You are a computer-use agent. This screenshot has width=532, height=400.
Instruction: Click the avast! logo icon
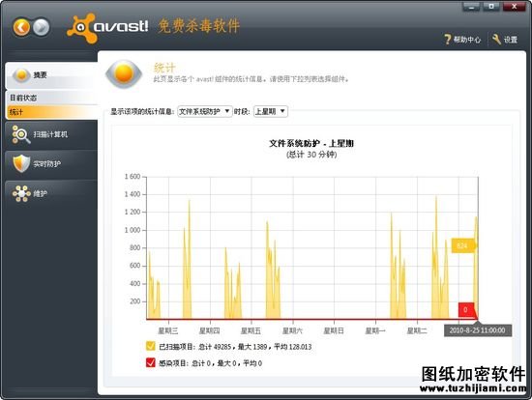click(81, 28)
